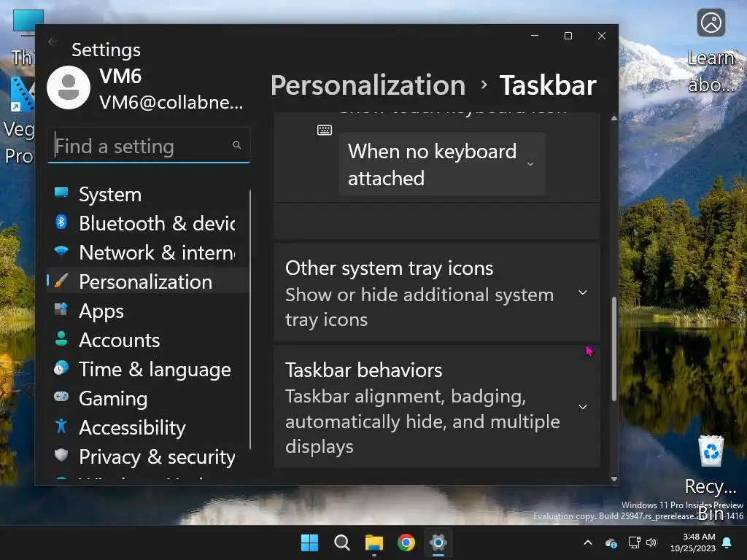The height and width of the screenshot is (560, 747).
Task: Click the Bluetooth icon in sidebar
Action: pos(61,222)
